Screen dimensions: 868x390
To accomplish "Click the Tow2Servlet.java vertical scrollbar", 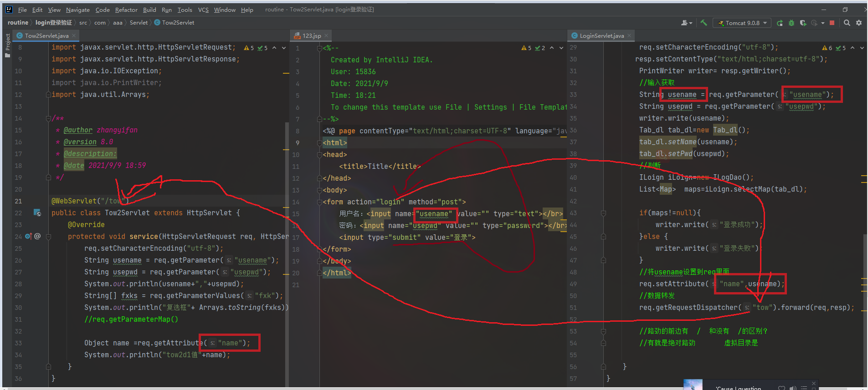I will pos(287,255).
